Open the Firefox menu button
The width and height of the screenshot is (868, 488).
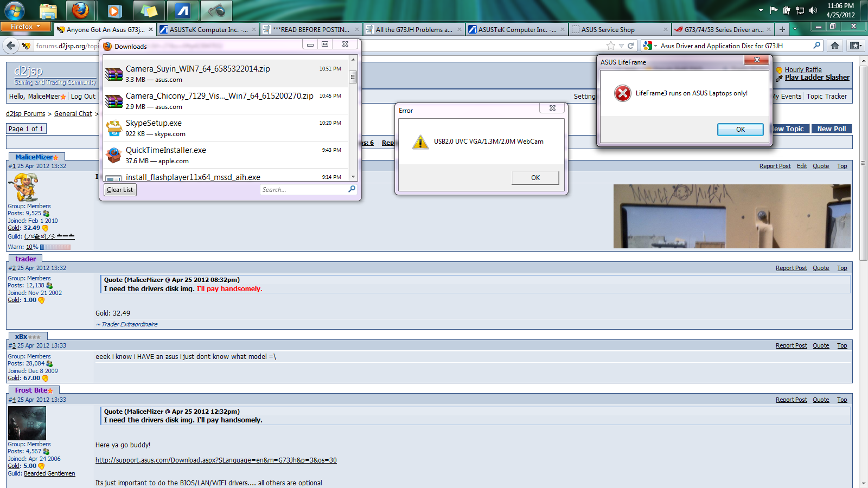click(x=25, y=26)
